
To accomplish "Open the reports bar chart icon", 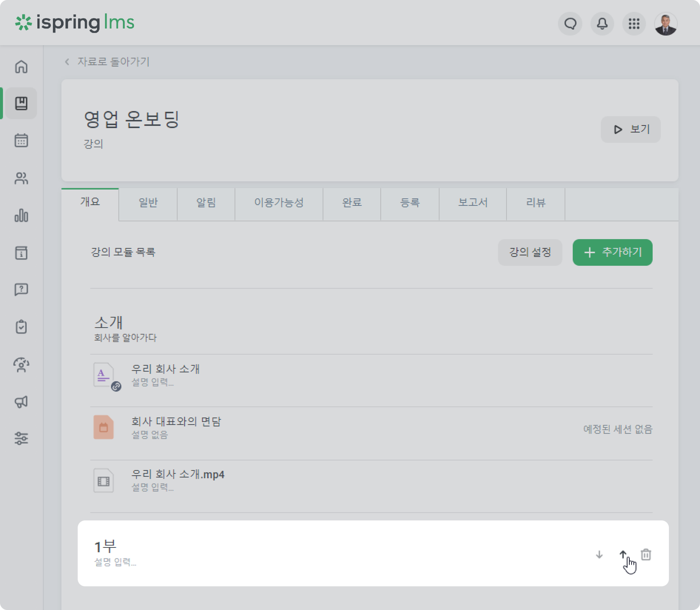I will (x=21, y=215).
